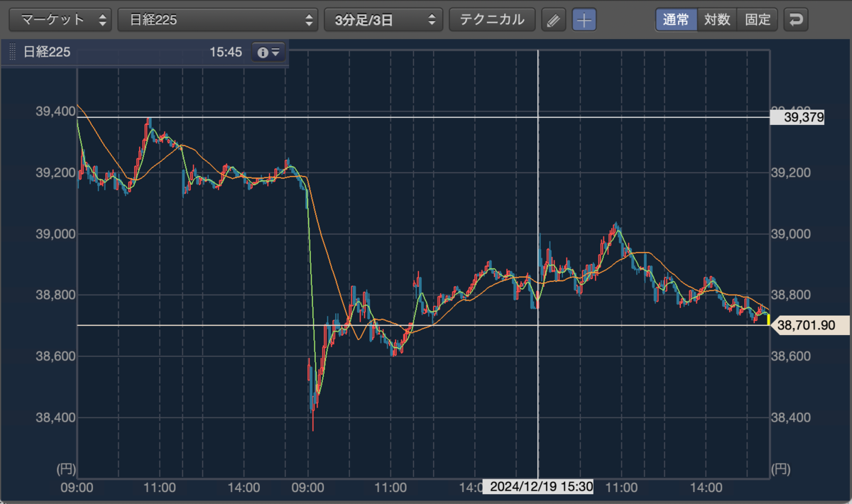This screenshot has height=504, width=852.
Task: Click the 2024/12/19 15:30 crosshair date label
Action: pos(537,486)
